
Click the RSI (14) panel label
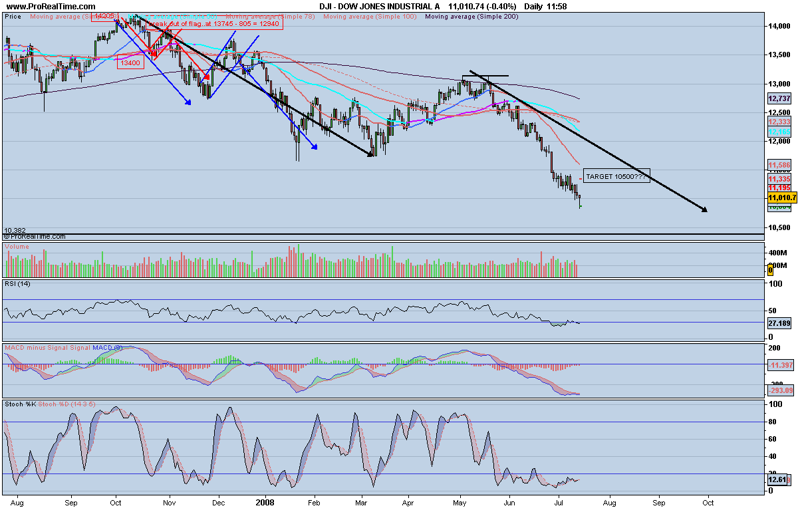tap(18, 284)
